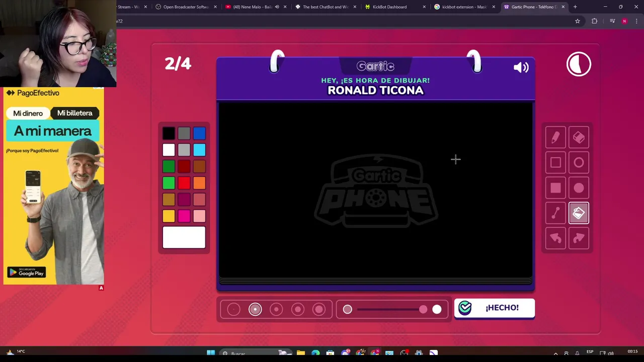Select the paint bucket fill tool
This screenshot has height=362, width=644.
579,213
